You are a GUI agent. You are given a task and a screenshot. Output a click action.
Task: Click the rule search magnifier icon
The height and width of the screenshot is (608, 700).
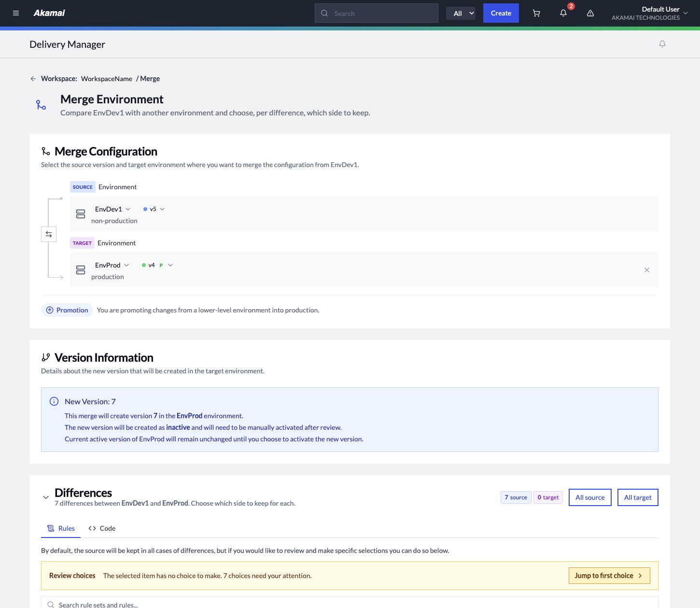[x=51, y=605]
